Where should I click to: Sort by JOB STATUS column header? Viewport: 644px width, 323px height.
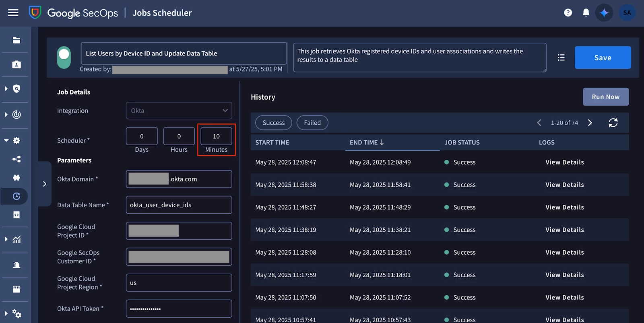tap(462, 142)
